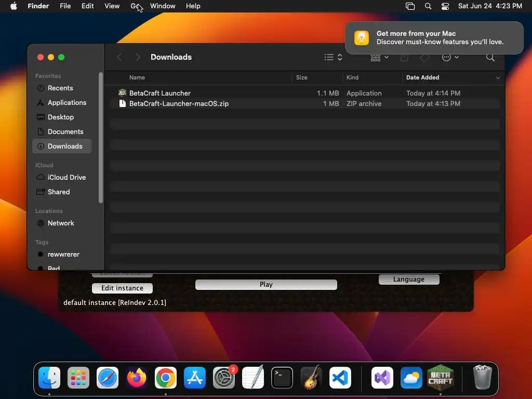
Task: Select Downloads in sidebar
Action: [62, 146]
